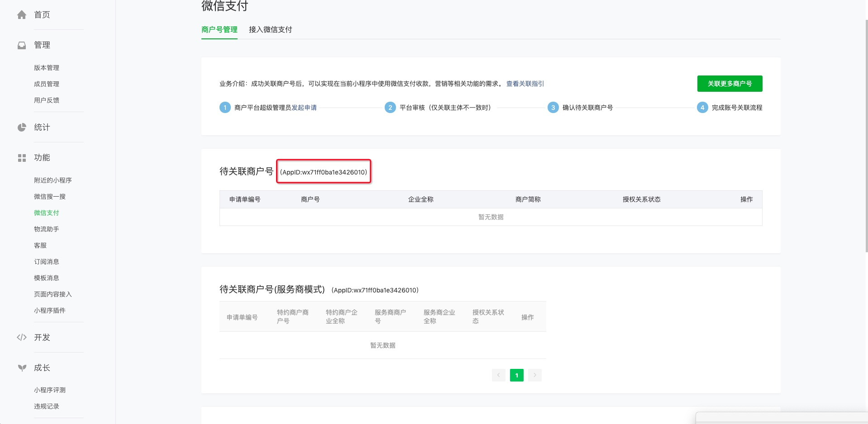
Task: Click AppID text beside 服务商模式 heading
Action: click(x=375, y=290)
